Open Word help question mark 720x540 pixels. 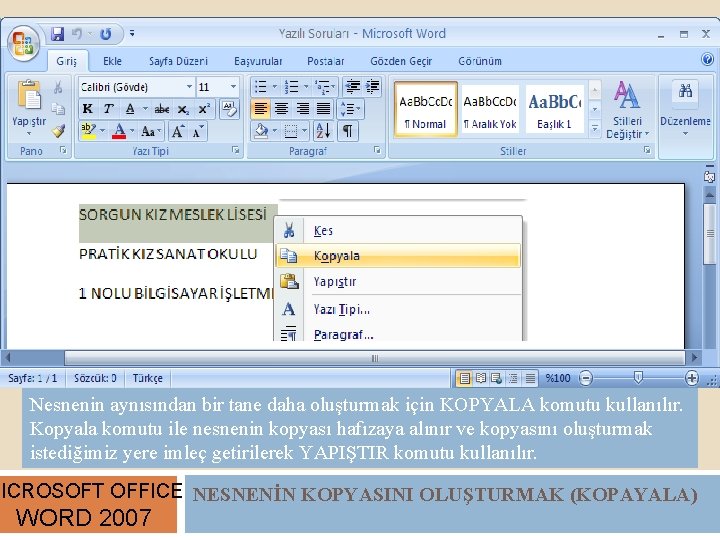point(708,59)
